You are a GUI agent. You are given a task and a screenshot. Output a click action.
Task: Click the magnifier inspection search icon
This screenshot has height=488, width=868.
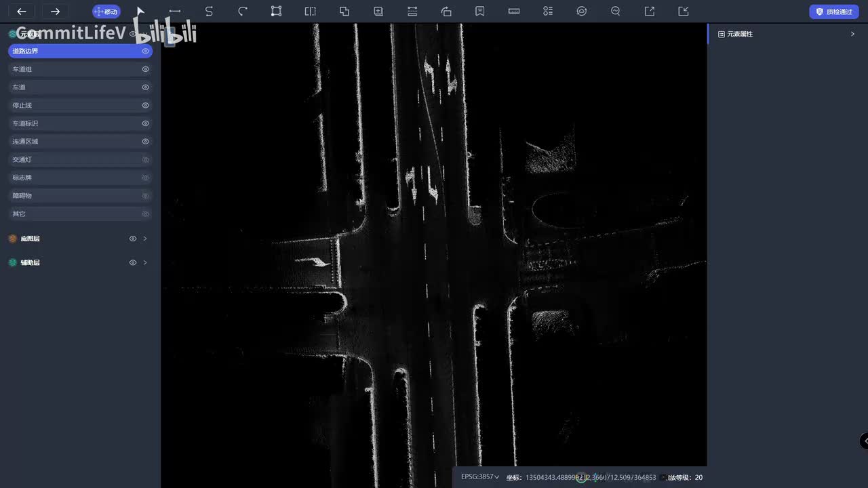[616, 12]
